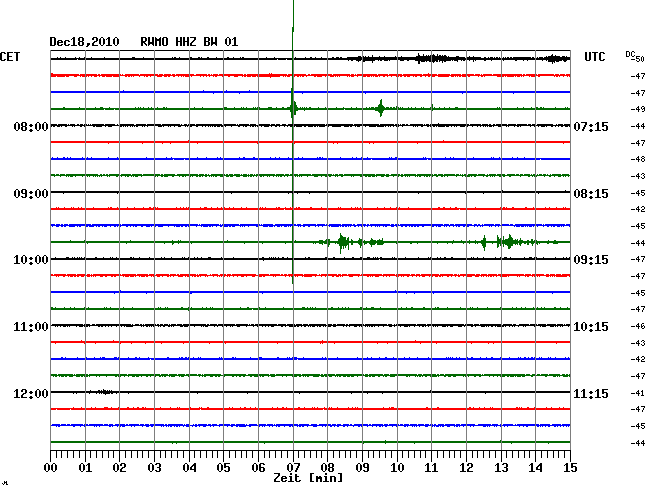
Task: Select the station label RWMO HHZ BW 01
Action: [189, 42]
